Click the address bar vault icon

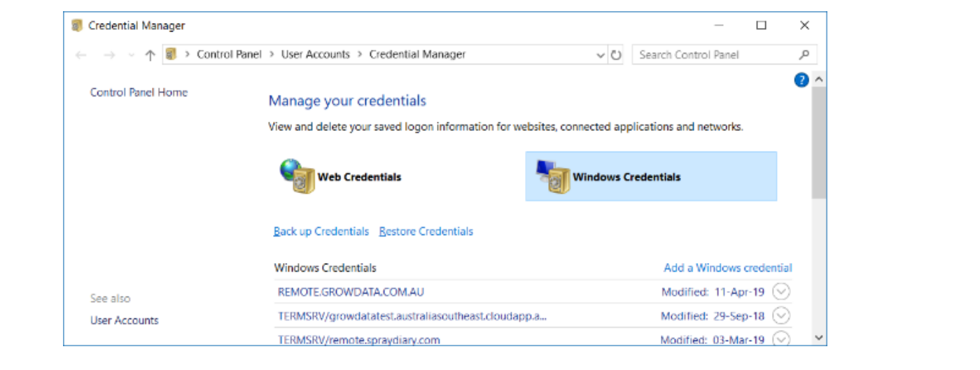(x=171, y=54)
